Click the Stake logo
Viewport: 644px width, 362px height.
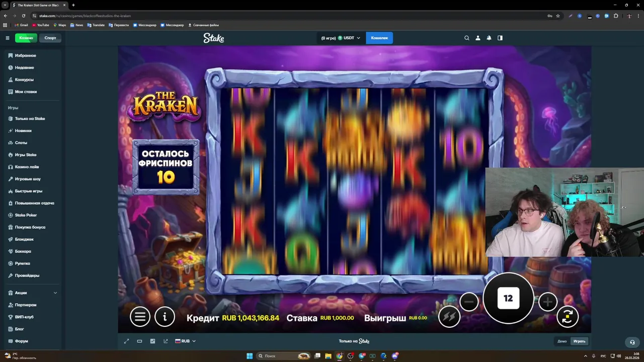[x=214, y=38]
